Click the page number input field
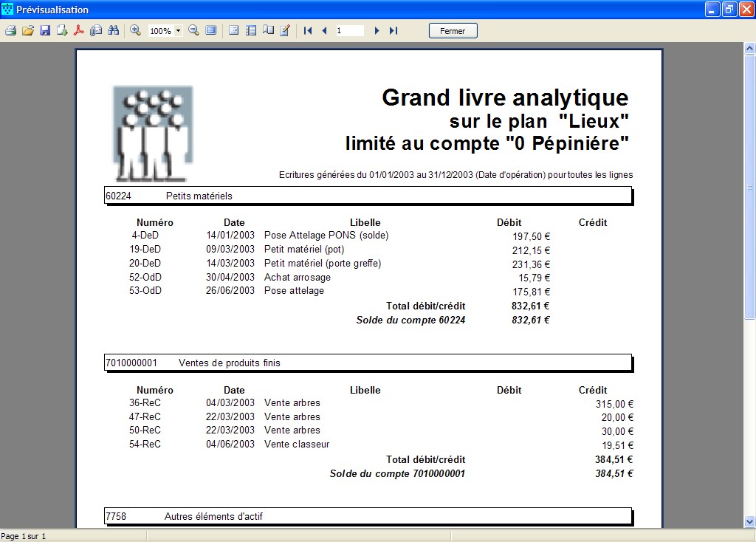The height and width of the screenshot is (542, 756). point(349,30)
